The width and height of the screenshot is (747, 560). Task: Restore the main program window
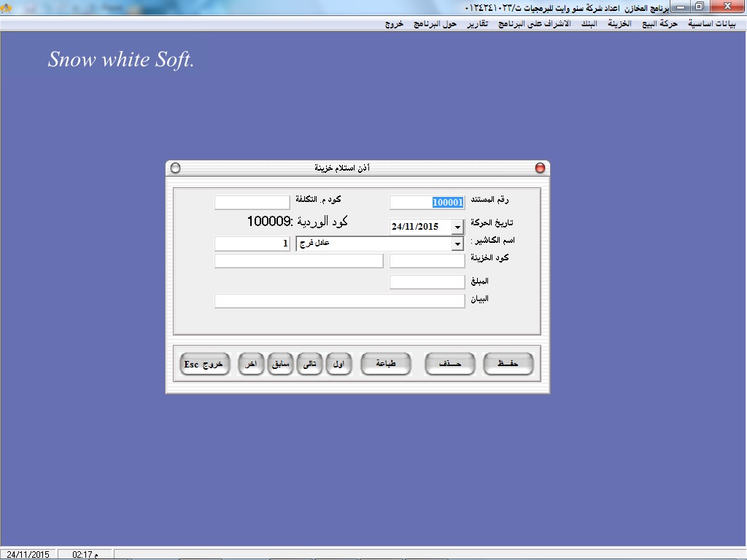tap(699, 7)
